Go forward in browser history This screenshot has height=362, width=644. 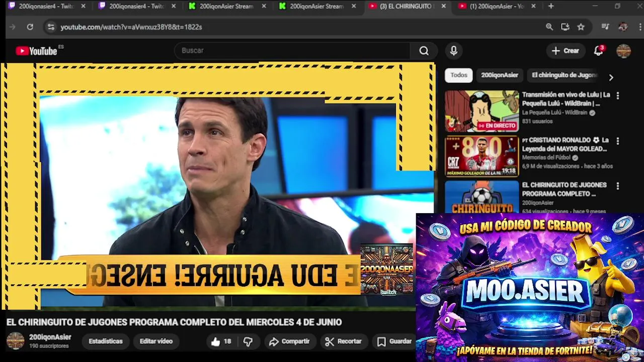pyautogui.click(x=13, y=27)
